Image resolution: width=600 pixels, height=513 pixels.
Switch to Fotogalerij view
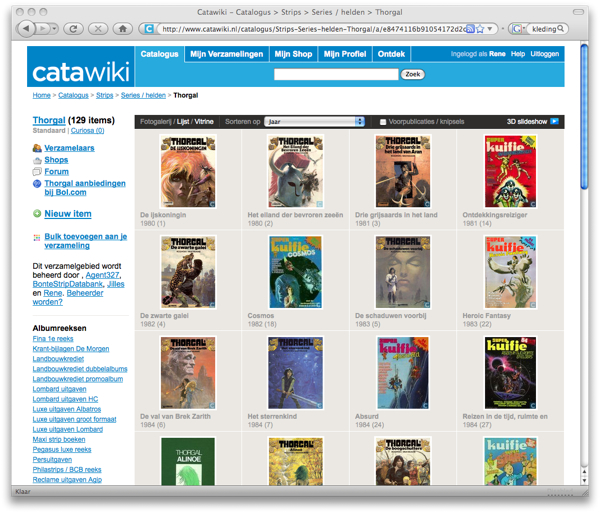[x=156, y=122]
